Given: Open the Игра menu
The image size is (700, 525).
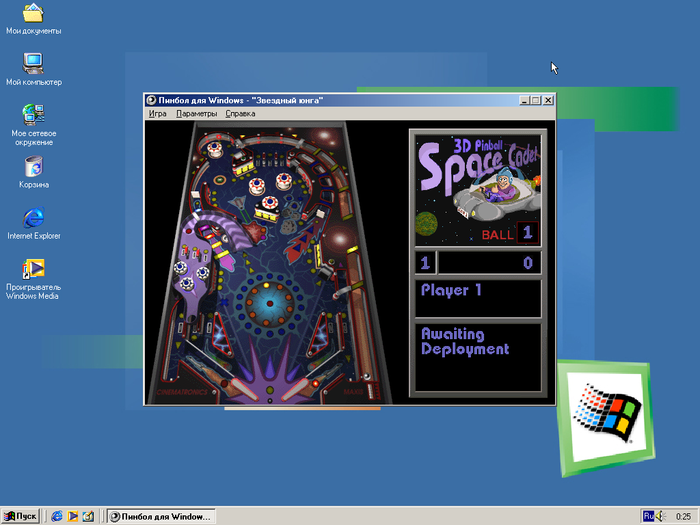Looking at the screenshot, I should (x=157, y=113).
